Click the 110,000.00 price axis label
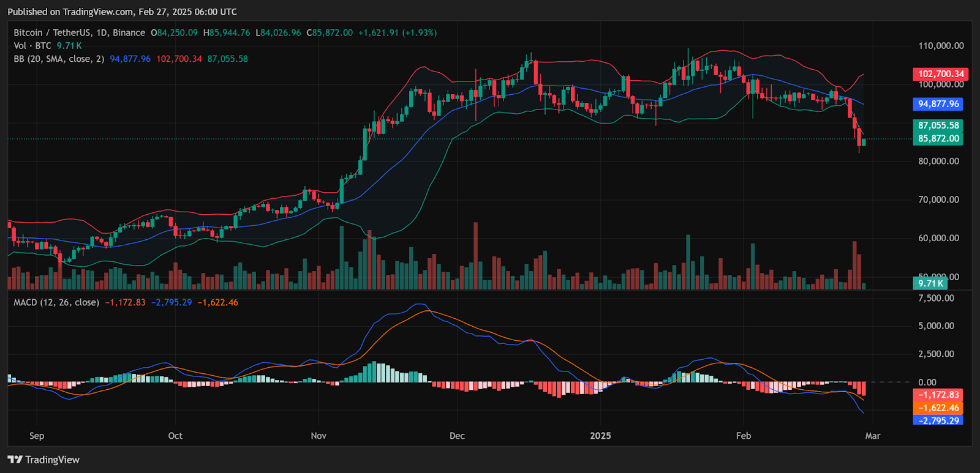 [941, 46]
